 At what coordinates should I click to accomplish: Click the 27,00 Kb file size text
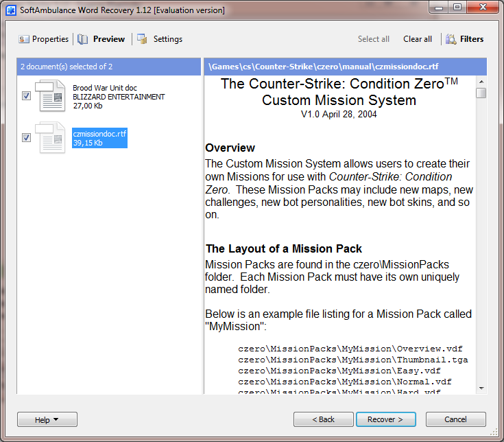pyautogui.click(x=88, y=106)
